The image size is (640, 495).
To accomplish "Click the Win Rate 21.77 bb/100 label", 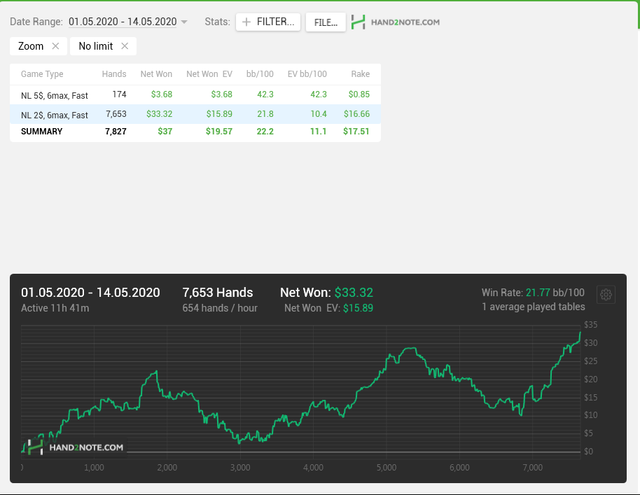I will pyautogui.click(x=533, y=293).
